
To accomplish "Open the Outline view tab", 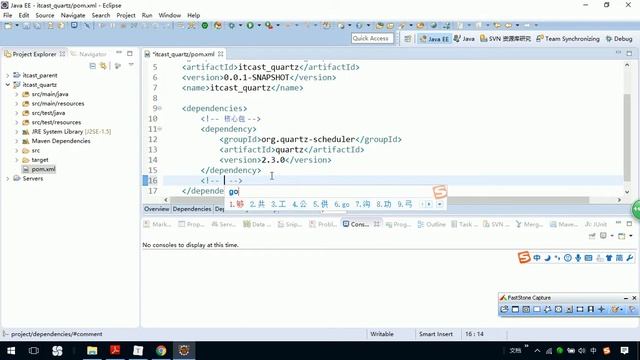I will pyautogui.click(x=431, y=224).
